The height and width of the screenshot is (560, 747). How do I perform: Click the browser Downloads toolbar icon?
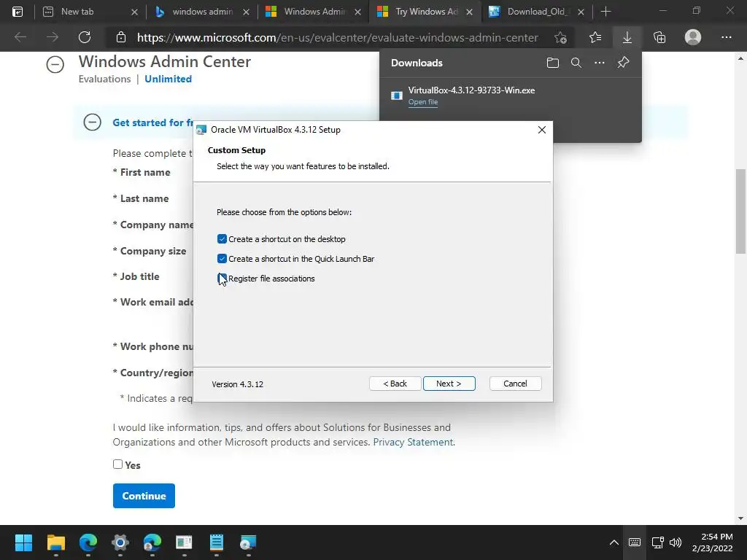(627, 37)
